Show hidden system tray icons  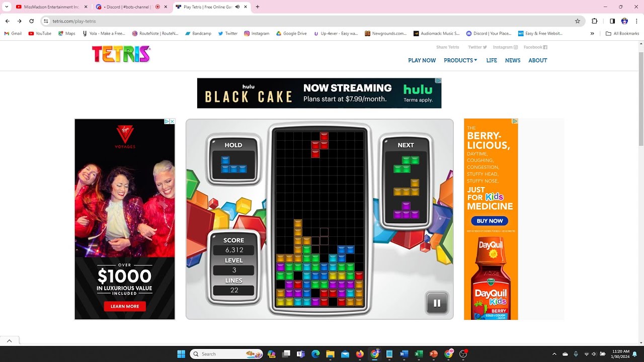(554, 354)
